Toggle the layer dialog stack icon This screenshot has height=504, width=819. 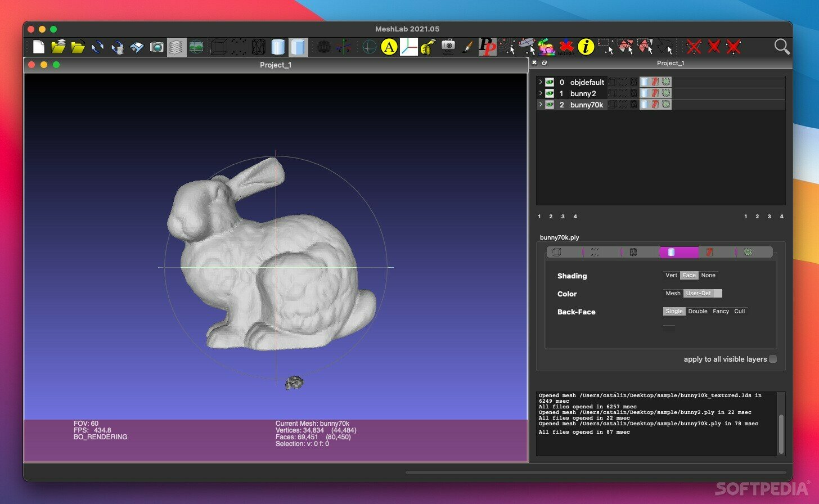point(177,47)
